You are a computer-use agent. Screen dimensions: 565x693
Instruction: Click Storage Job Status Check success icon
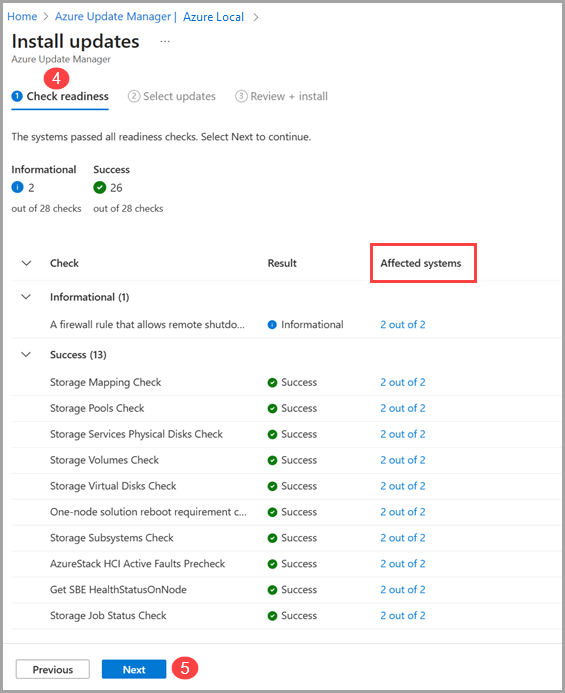(x=272, y=616)
